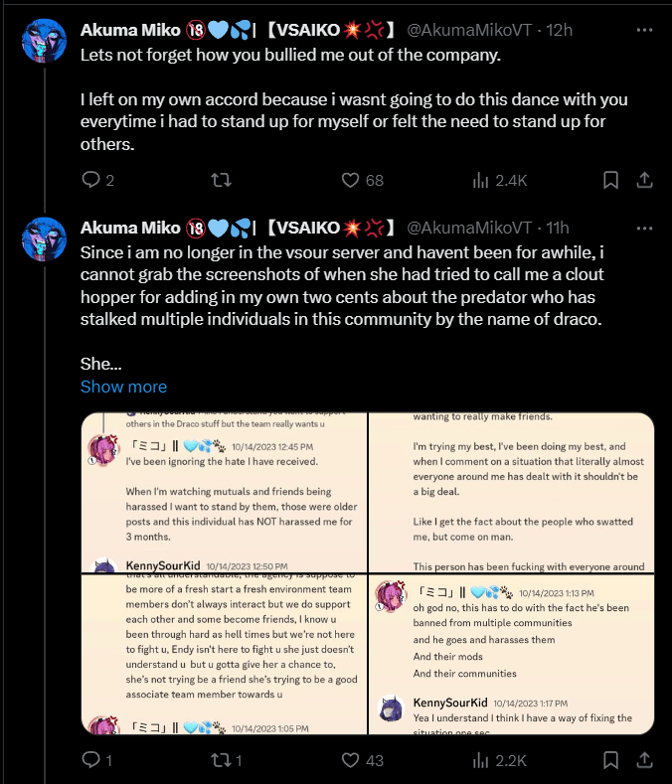Screen dimensions: 672x784
Task: Expand tweet text with Show more
Action: pos(123,387)
